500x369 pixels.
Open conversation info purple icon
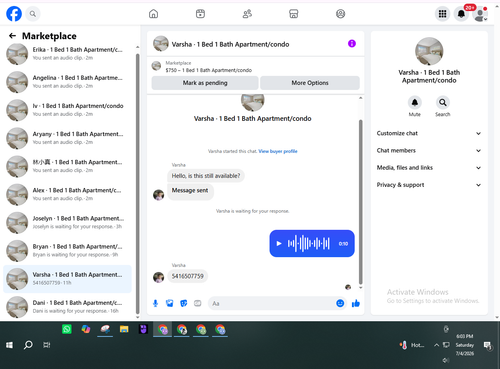(x=352, y=44)
